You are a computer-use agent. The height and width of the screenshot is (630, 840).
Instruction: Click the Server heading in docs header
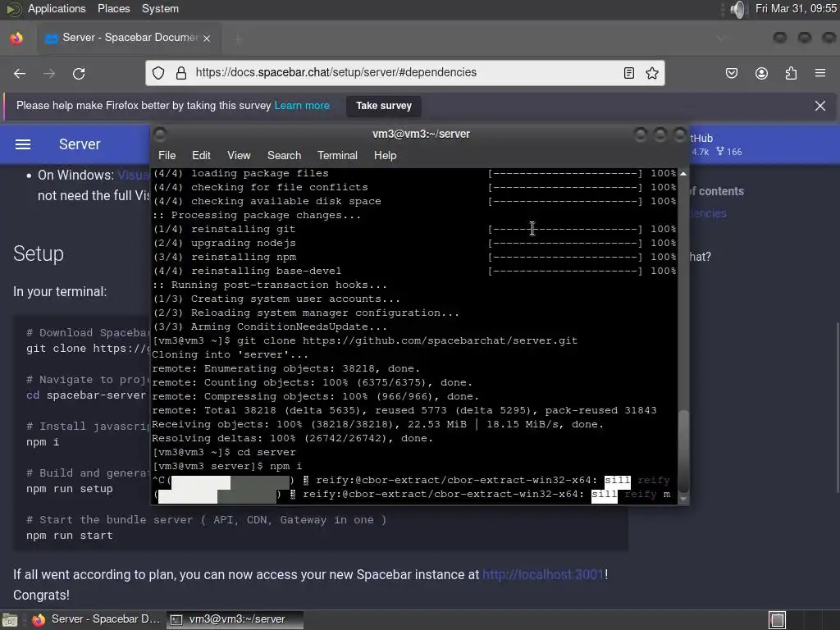pyautogui.click(x=80, y=144)
